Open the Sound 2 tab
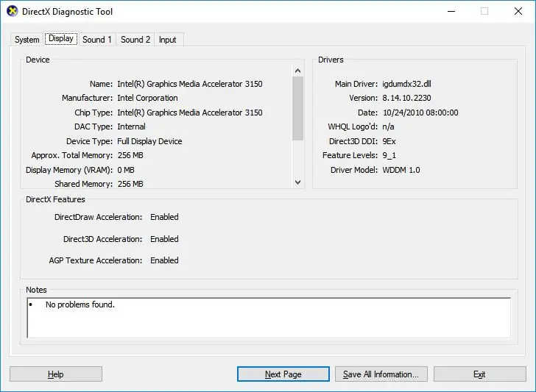 [135, 40]
